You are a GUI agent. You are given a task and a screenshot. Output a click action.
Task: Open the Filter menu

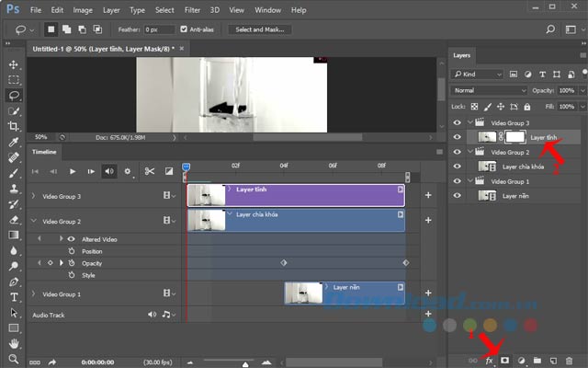click(x=191, y=10)
